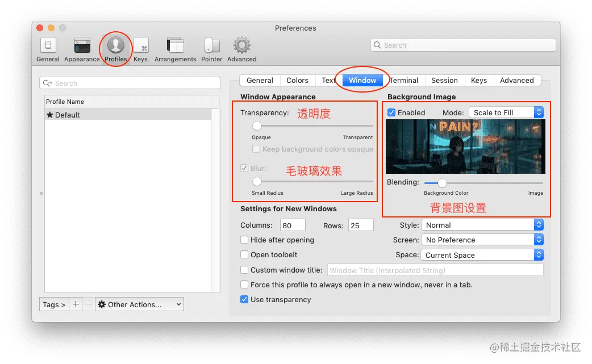592x364 pixels.
Task: Switch to the Colors tab
Action: click(297, 80)
